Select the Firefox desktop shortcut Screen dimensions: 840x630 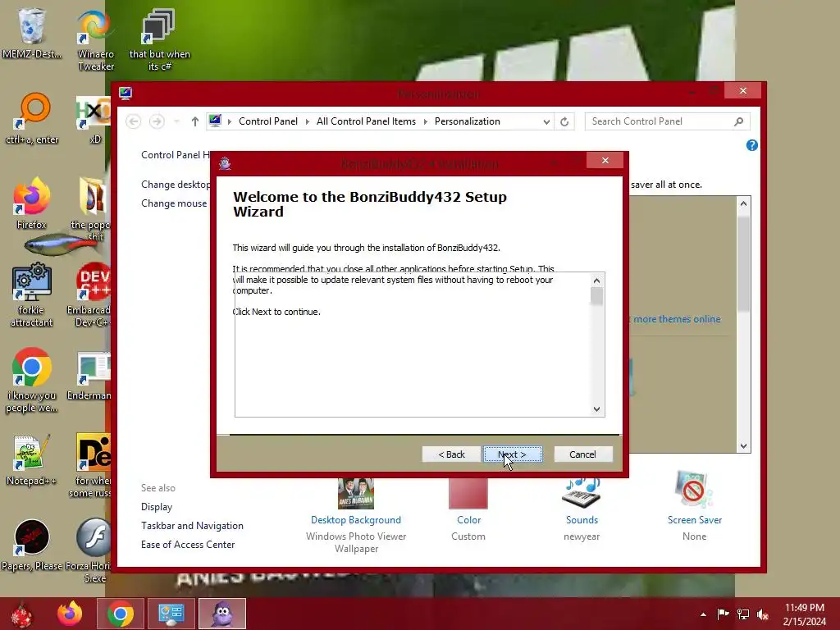point(32,203)
